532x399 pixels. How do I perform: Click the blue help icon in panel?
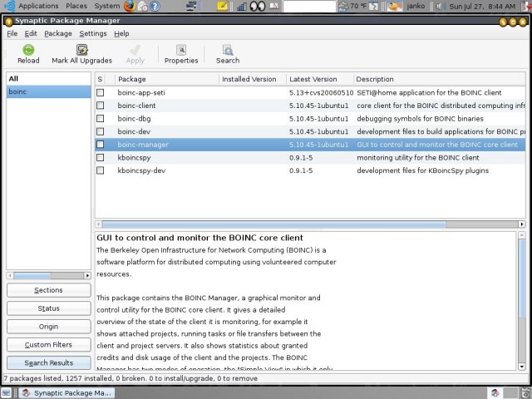155,6
